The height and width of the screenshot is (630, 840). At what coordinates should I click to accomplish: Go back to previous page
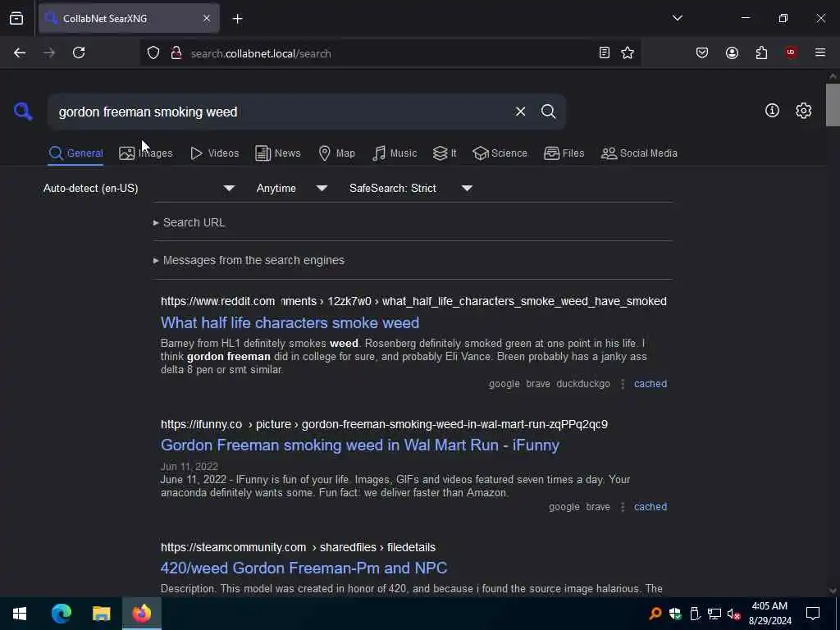point(20,52)
